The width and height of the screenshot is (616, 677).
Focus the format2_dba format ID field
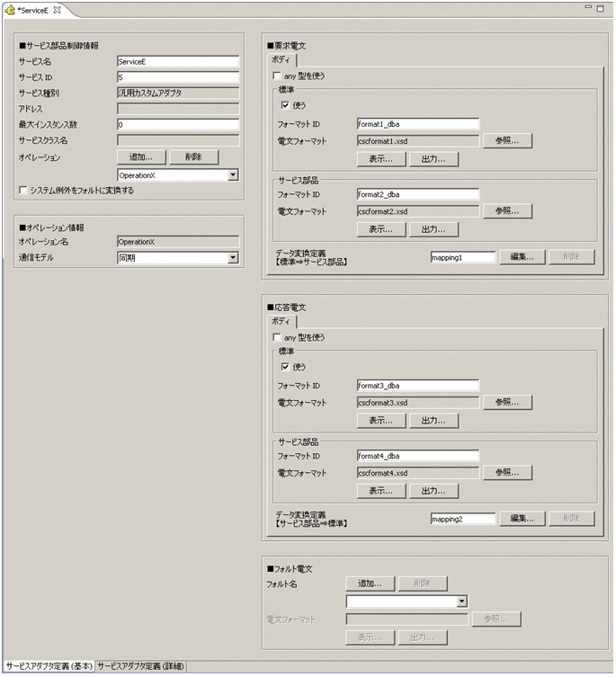point(418,194)
